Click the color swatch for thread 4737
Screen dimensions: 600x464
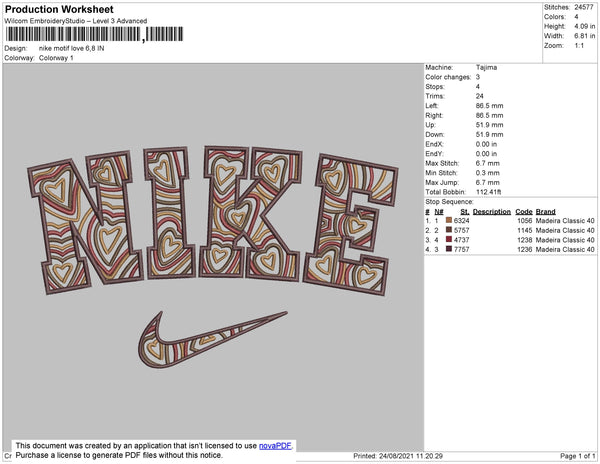pyautogui.click(x=449, y=239)
